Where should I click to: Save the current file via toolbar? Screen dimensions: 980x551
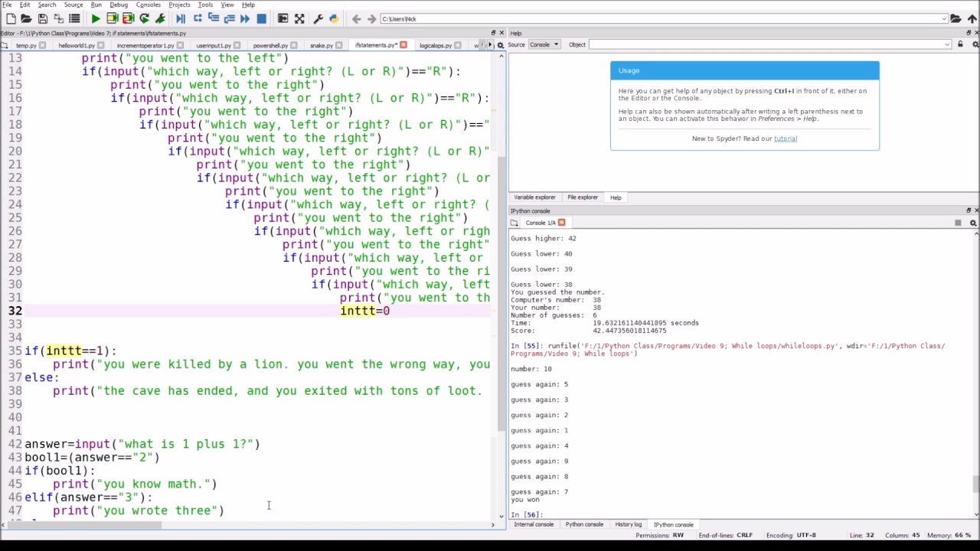(43, 18)
